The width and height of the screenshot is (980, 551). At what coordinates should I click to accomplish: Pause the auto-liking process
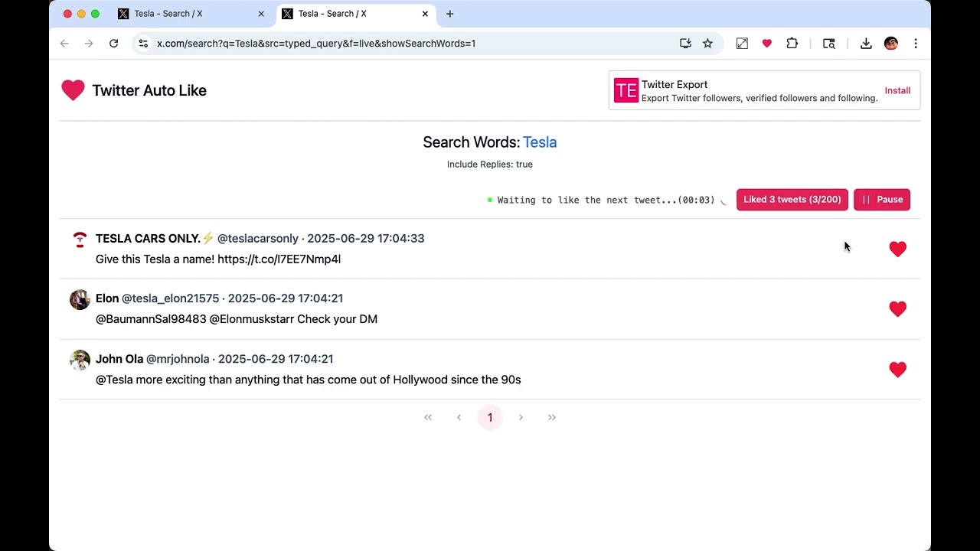pyautogui.click(x=882, y=200)
